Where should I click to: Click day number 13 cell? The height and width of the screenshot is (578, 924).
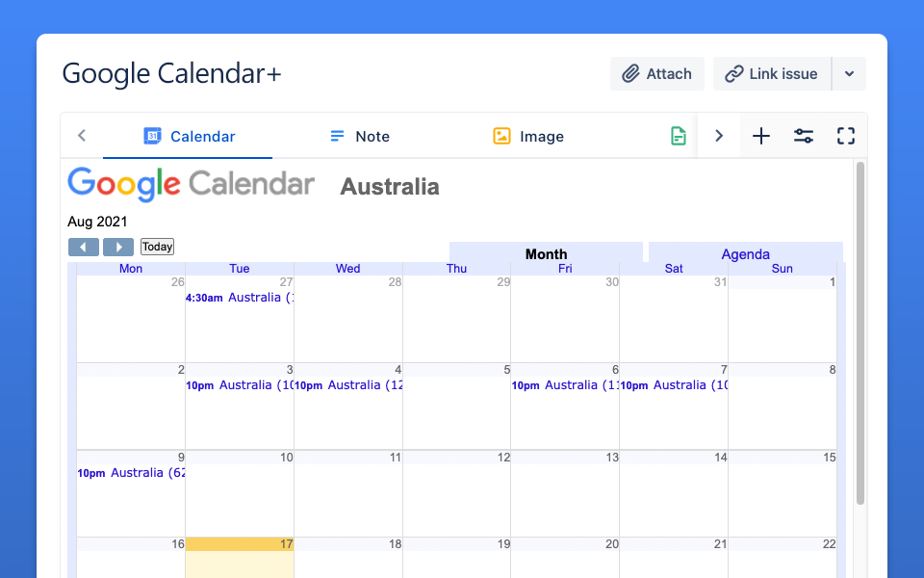point(565,493)
